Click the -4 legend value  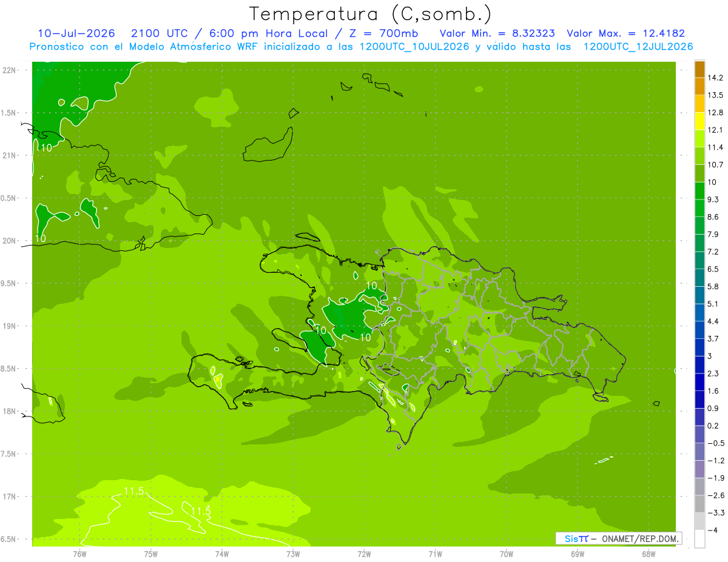(712, 530)
